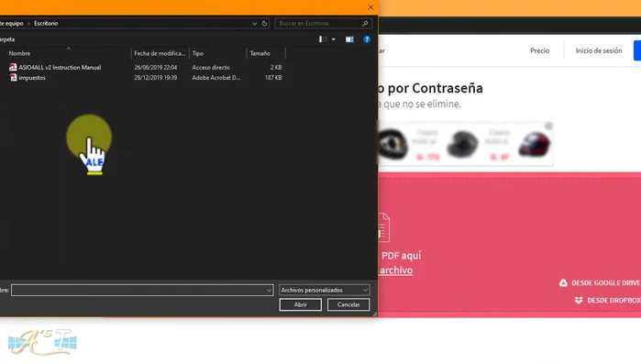Click the 28/12/2019 19:39 date cell
Image resolution: width=641 pixels, height=364 pixels.
point(155,78)
